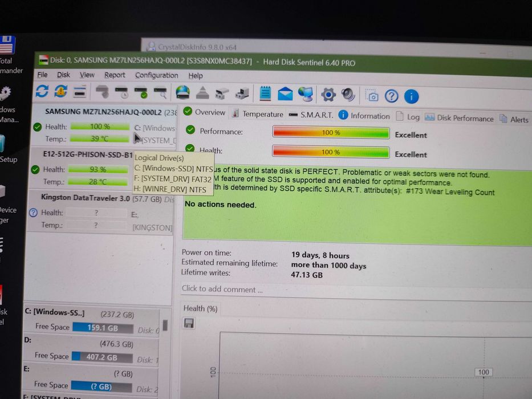Click the 'Click to add comment' field
532x399 pixels.
(x=356, y=290)
